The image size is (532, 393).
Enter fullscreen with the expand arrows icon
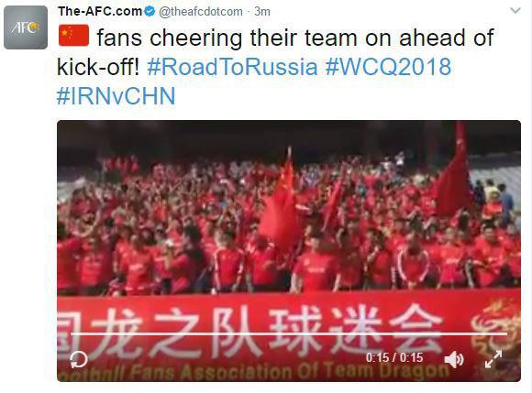click(x=493, y=359)
